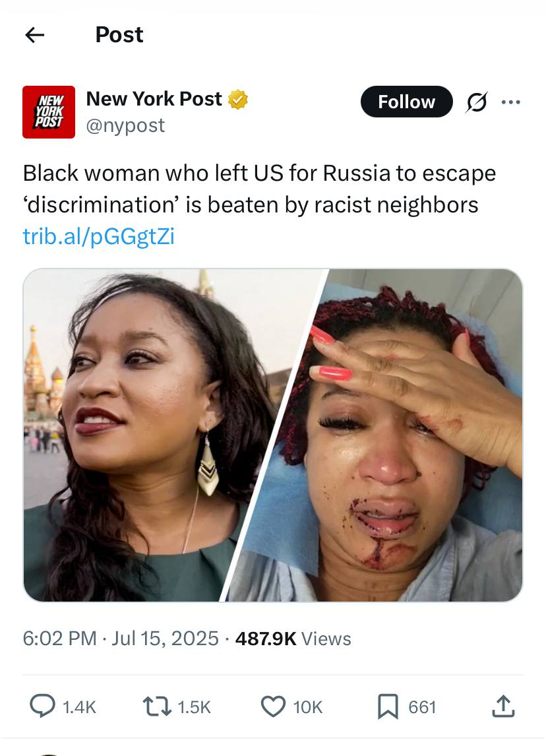Share the post via the upload icon
546x756 pixels.
504,707
